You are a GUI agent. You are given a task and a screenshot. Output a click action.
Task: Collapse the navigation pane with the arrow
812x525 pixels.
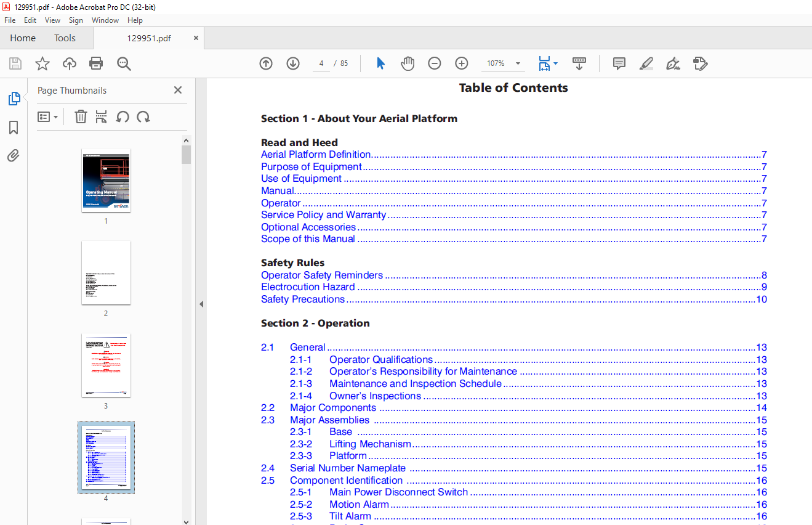coord(201,304)
